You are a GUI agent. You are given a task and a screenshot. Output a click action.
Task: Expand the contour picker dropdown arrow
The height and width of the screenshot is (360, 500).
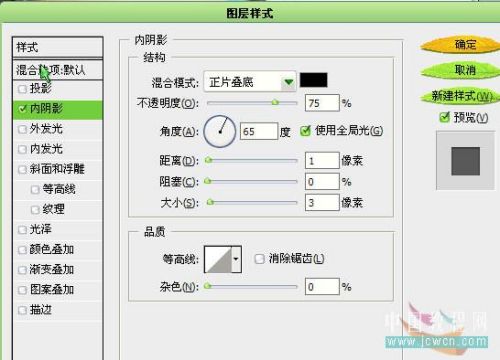point(236,259)
